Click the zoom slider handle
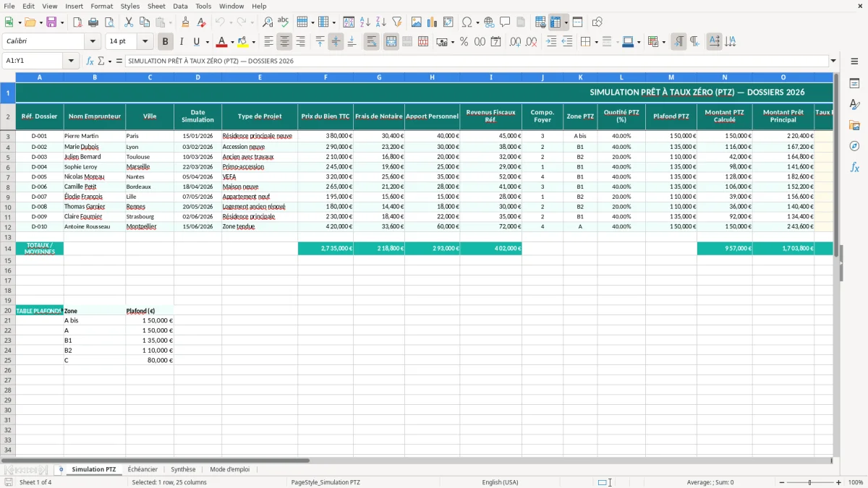 click(x=810, y=482)
